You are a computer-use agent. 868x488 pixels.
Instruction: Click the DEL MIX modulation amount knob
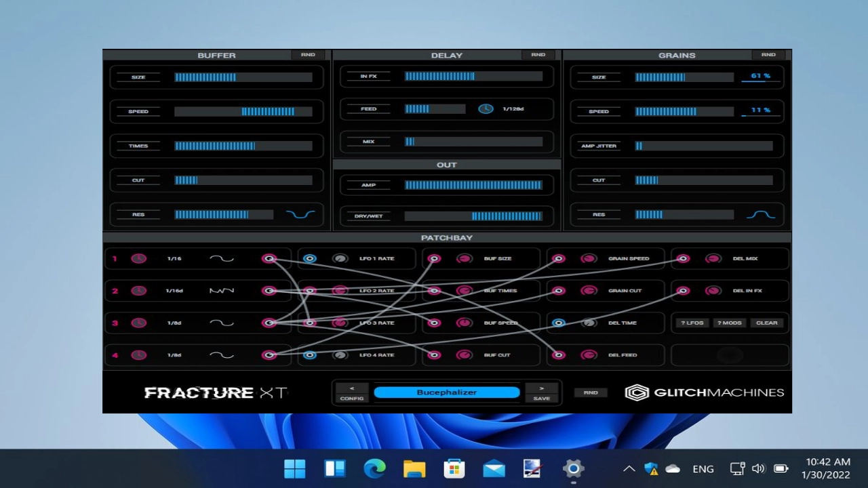click(713, 258)
